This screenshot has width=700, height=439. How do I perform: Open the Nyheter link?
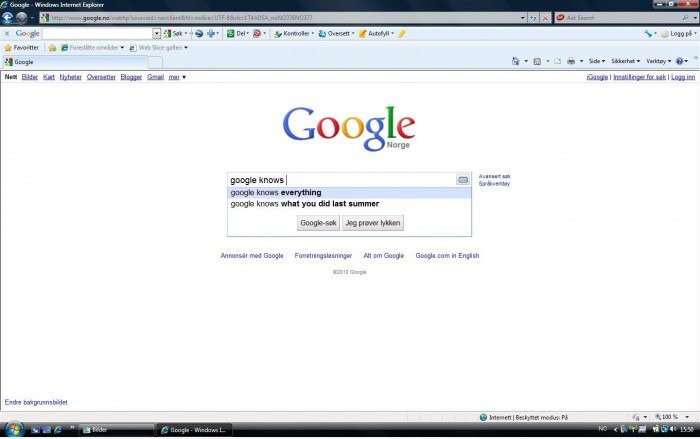click(71, 77)
